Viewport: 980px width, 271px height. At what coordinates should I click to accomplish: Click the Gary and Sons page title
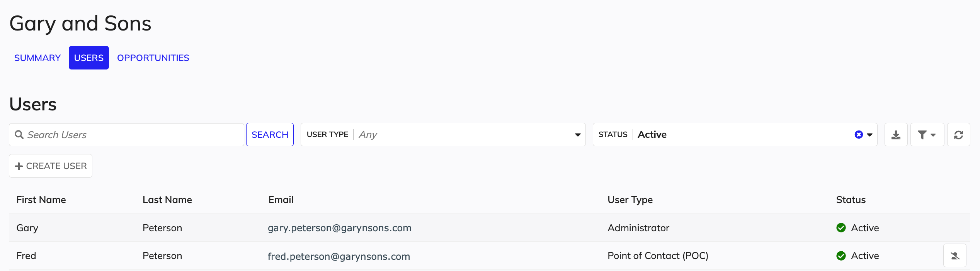coord(80,24)
